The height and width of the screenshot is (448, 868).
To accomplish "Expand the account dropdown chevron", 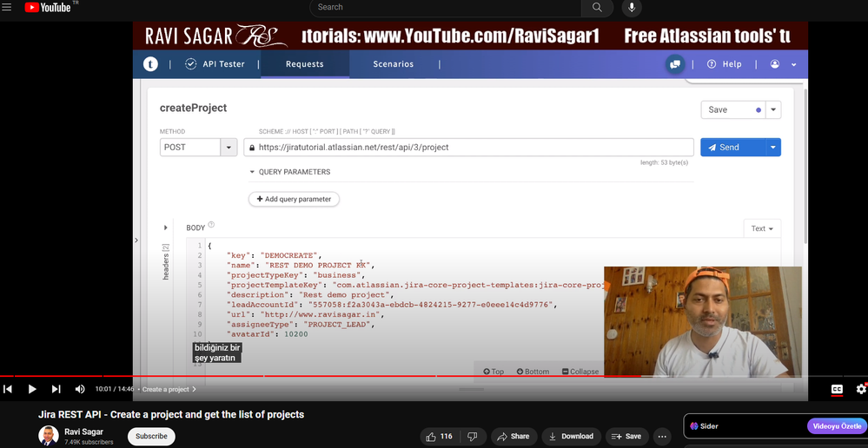I will pyautogui.click(x=794, y=65).
